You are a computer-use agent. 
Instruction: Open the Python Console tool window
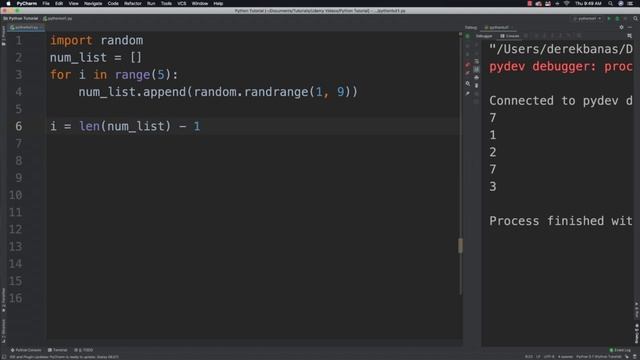pyautogui.click(x=26, y=350)
